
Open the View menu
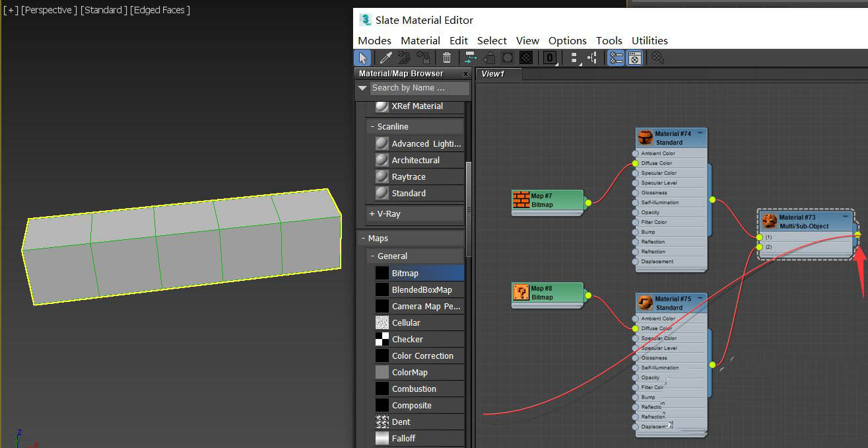(x=527, y=40)
